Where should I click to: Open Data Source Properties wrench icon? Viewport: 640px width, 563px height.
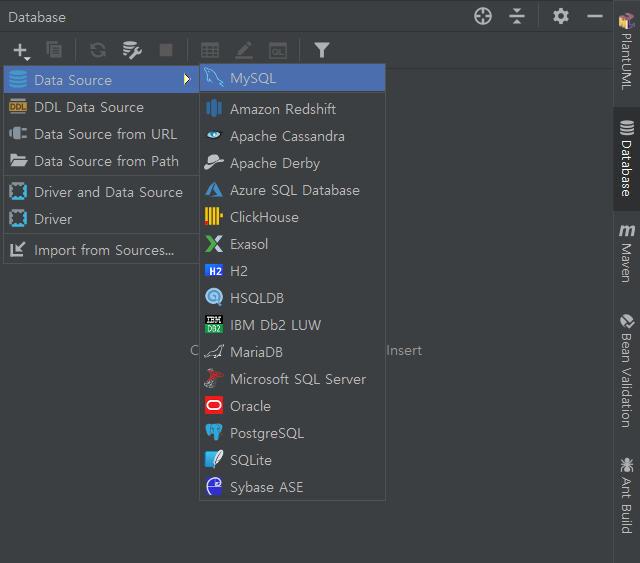[132, 50]
